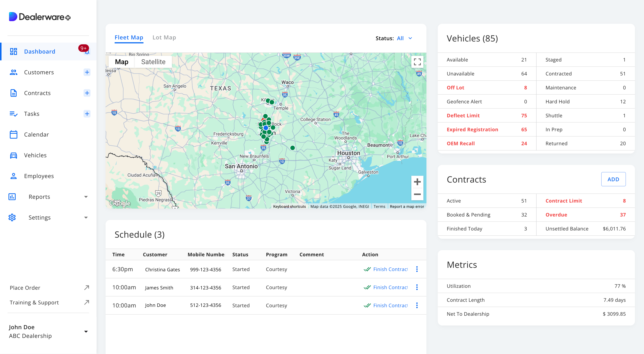Sort schedule by Status column header

pyautogui.click(x=240, y=255)
